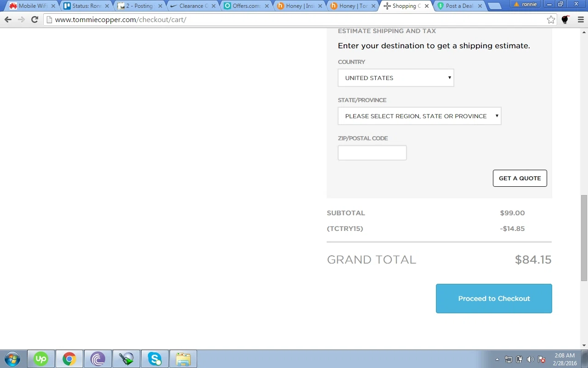The height and width of the screenshot is (368, 588).
Task: Click the Zip/Postal Code input field
Action: coord(372,153)
